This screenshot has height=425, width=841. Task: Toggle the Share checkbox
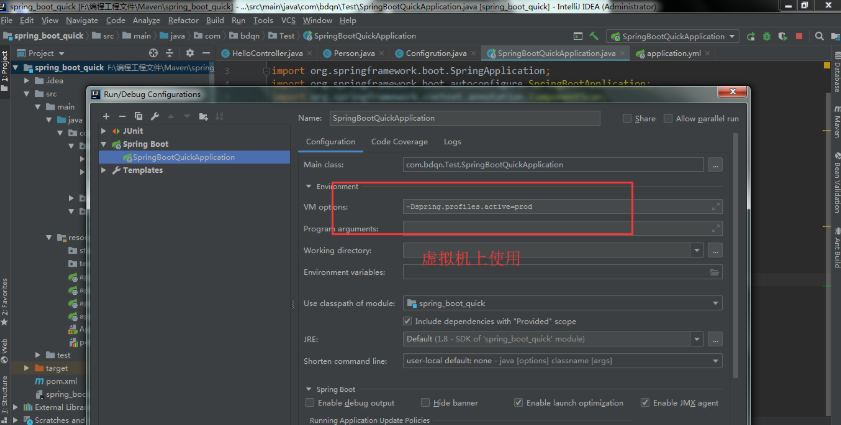pos(627,119)
